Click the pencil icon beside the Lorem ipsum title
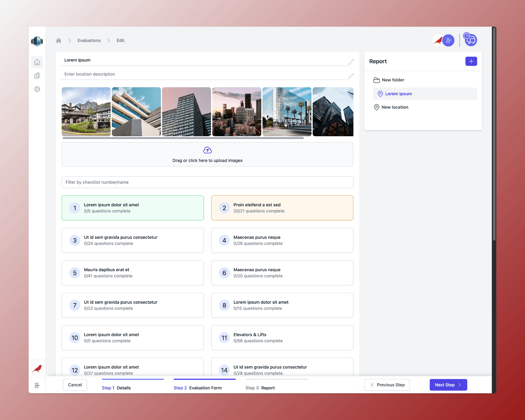This screenshot has height=420, width=525. tap(351, 62)
